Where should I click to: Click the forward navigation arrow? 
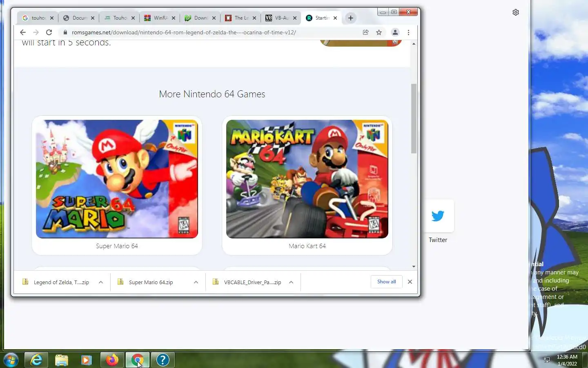coord(36,32)
